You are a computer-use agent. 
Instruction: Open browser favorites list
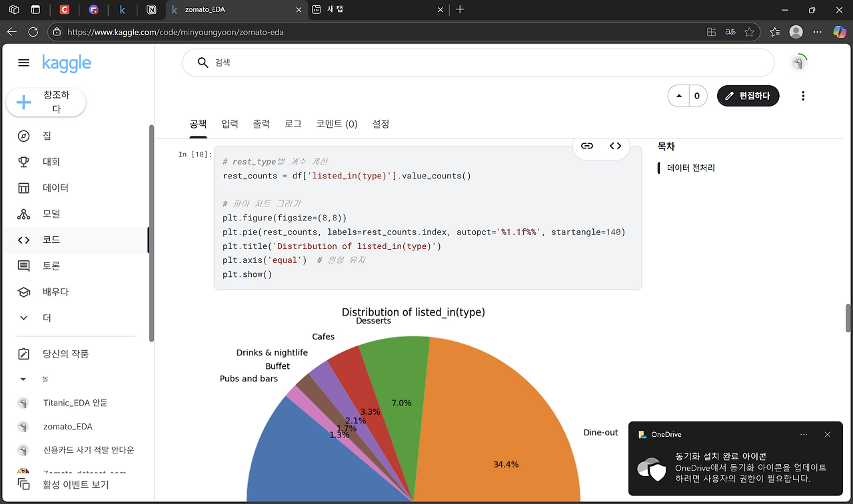click(774, 31)
